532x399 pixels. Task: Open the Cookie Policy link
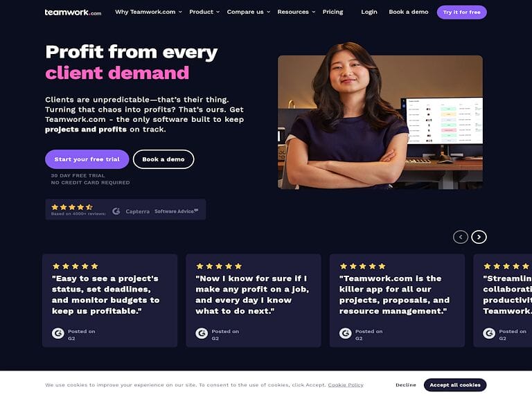coord(346,384)
